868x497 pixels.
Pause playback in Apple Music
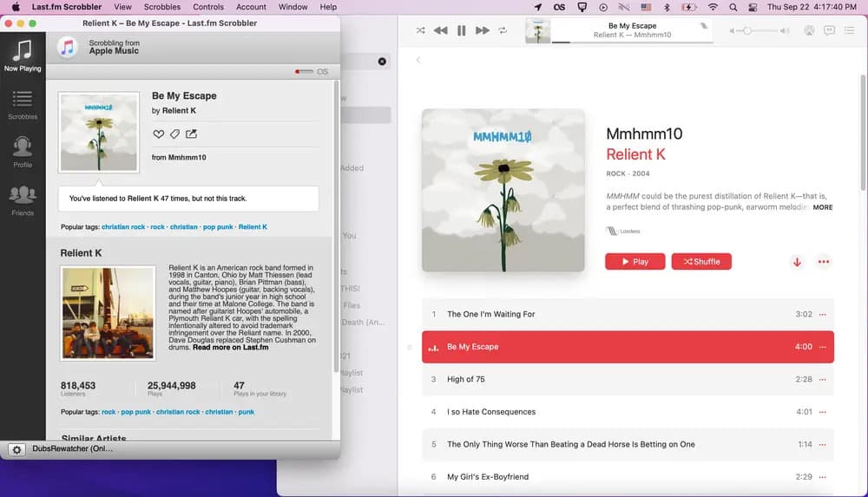[x=461, y=30]
